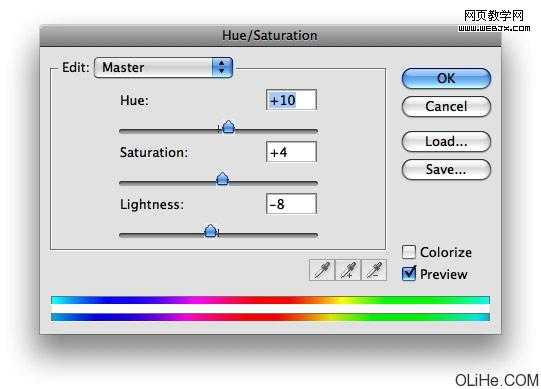Click the Hue slider handle
Screen dimensions: 541x389
[x=228, y=127]
